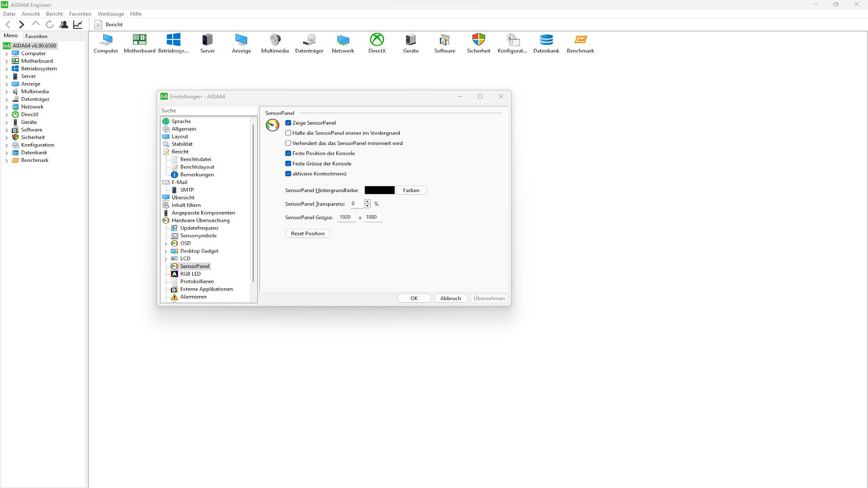Click the Benchmark icon in the main view
This screenshot has height=488, width=868.
pyautogui.click(x=580, y=40)
